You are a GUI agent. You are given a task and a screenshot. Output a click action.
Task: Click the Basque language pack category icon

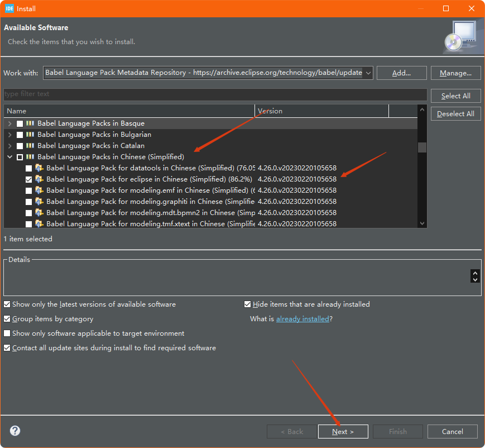[30, 123]
